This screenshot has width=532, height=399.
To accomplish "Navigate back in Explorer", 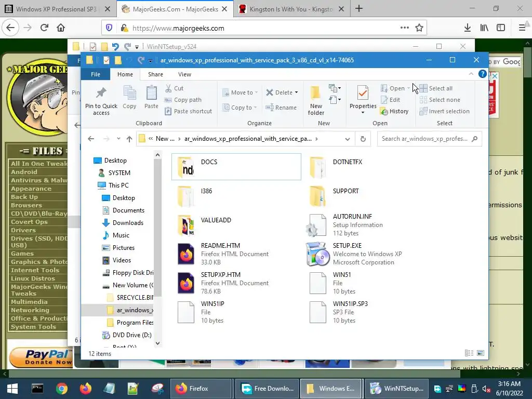I will click(91, 139).
